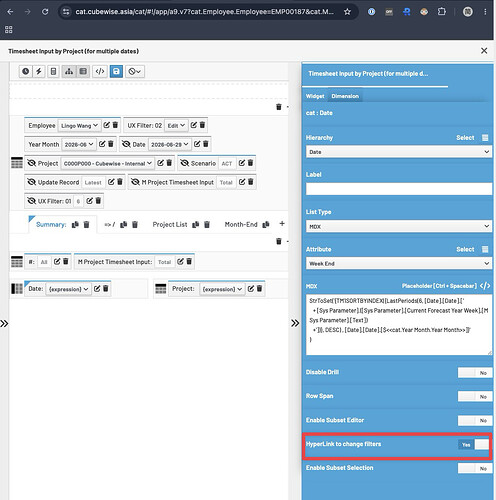The image size is (496, 500).
Task: Toggle the Disable Drill switch
Action: pyautogui.click(x=475, y=373)
